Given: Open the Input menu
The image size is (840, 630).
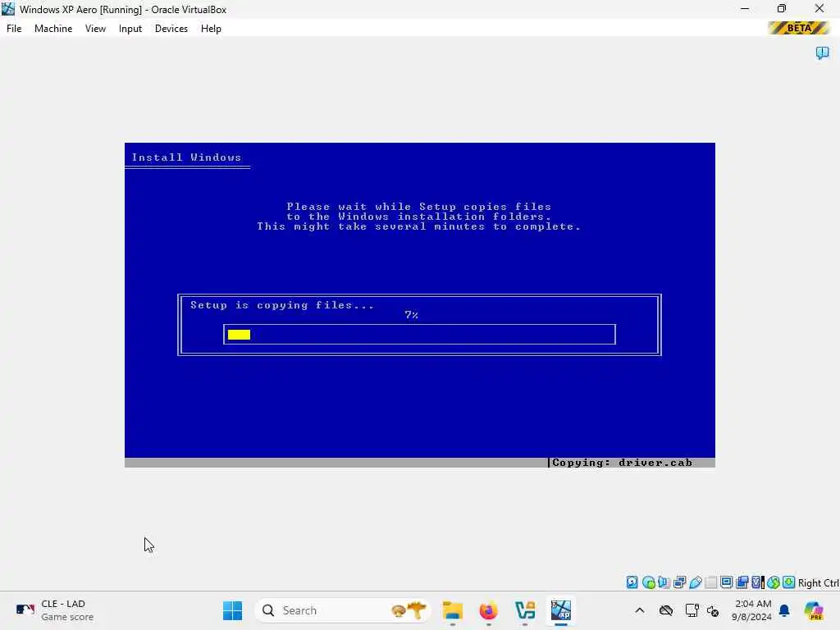Looking at the screenshot, I should tap(130, 29).
